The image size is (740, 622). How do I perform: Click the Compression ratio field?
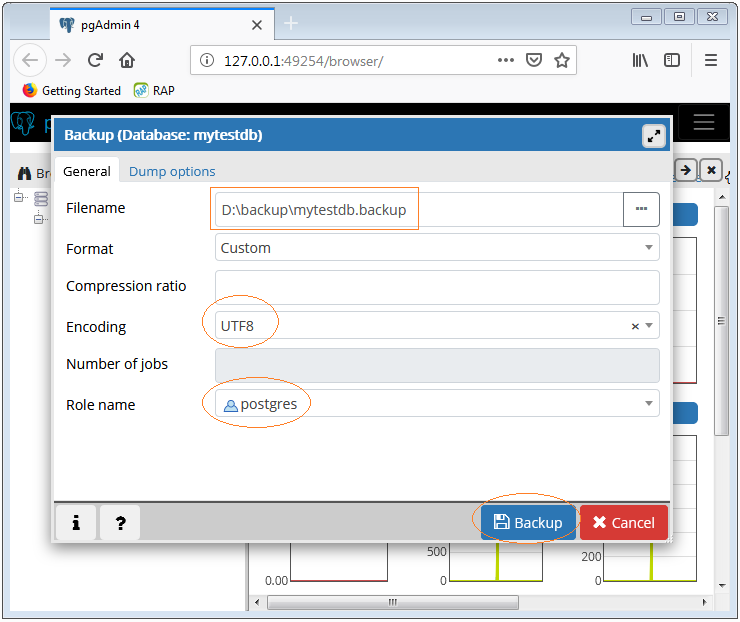437,287
